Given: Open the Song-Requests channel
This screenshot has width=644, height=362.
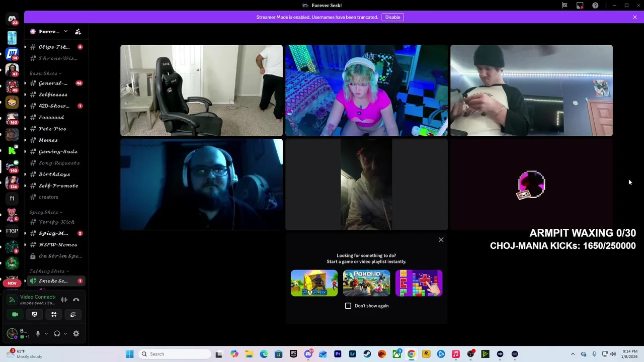Looking at the screenshot, I should [x=55, y=163].
